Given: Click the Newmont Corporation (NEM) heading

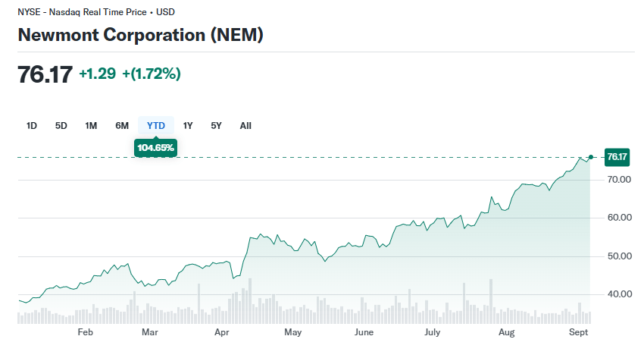Looking at the screenshot, I should (x=140, y=35).
